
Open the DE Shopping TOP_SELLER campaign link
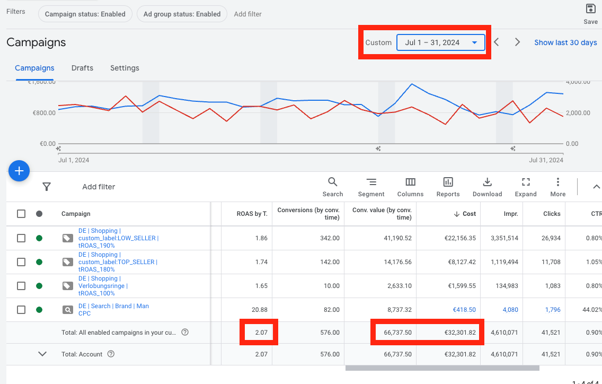click(117, 262)
